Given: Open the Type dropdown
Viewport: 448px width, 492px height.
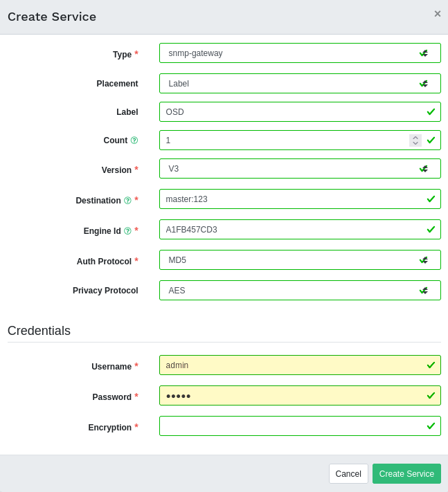Looking at the screenshot, I should (x=299, y=53).
